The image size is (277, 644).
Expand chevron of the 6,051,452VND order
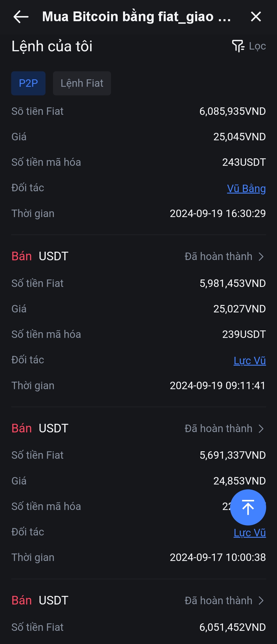pyautogui.click(x=261, y=600)
